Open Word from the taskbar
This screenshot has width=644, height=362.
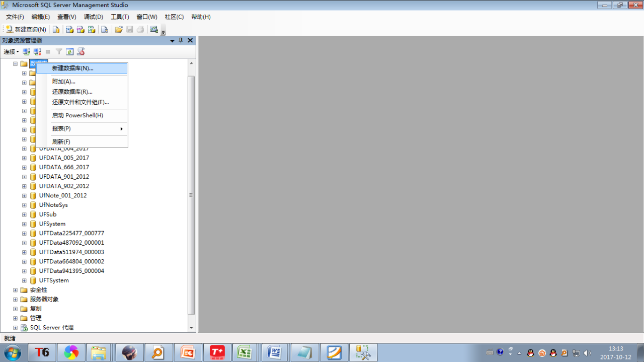pos(274,352)
